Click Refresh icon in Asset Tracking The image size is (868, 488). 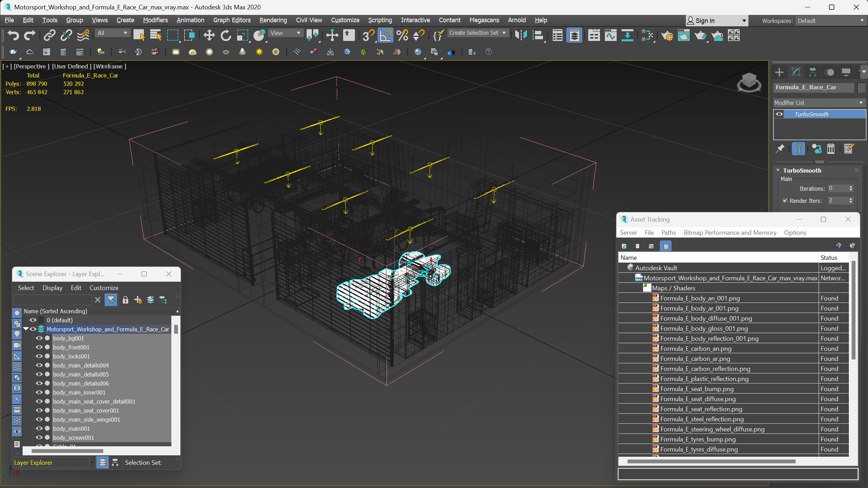coord(624,246)
